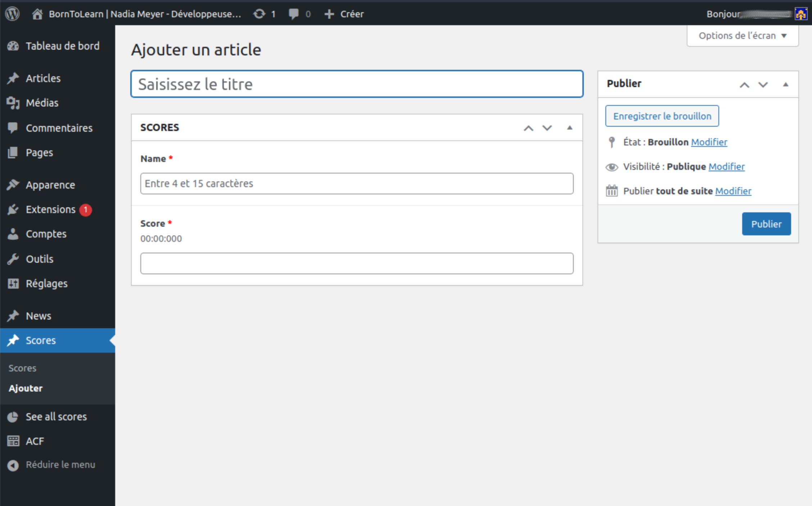Click the News pushpin icon
Image resolution: width=812 pixels, height=506 pixels.
click(x=13, y=316)
